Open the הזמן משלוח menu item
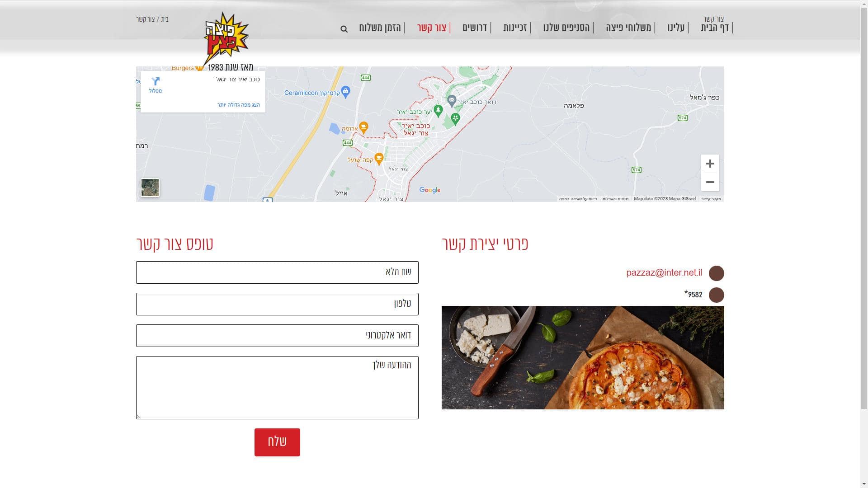Viewport: 868px width, 488px height. point(380,28)
